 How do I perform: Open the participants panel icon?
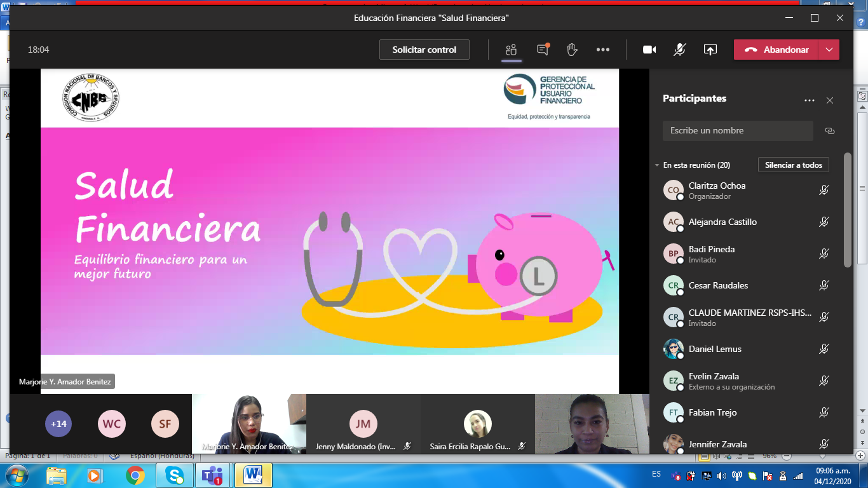pyautogui.click(x=511, y=50)
